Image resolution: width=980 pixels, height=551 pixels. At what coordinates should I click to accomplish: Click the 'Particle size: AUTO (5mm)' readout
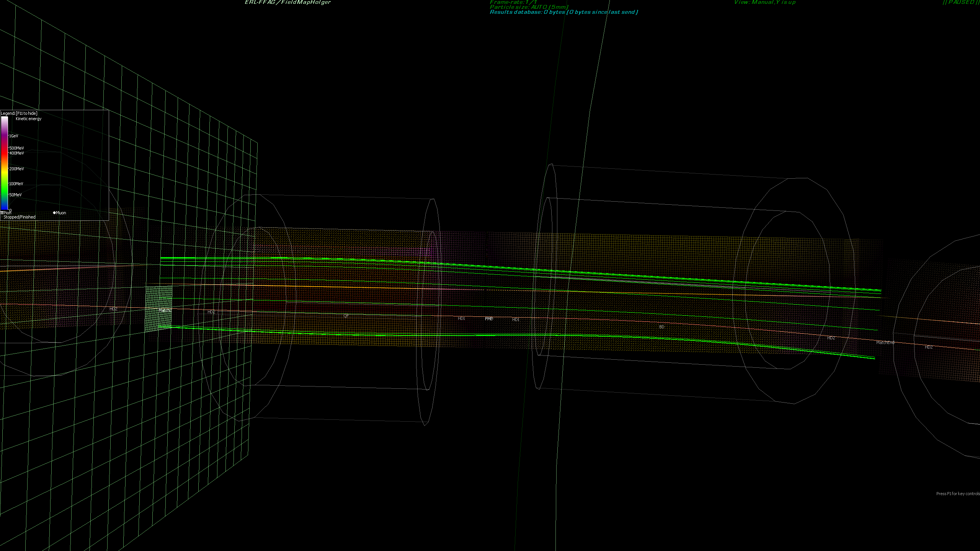(x=529, y=7)
